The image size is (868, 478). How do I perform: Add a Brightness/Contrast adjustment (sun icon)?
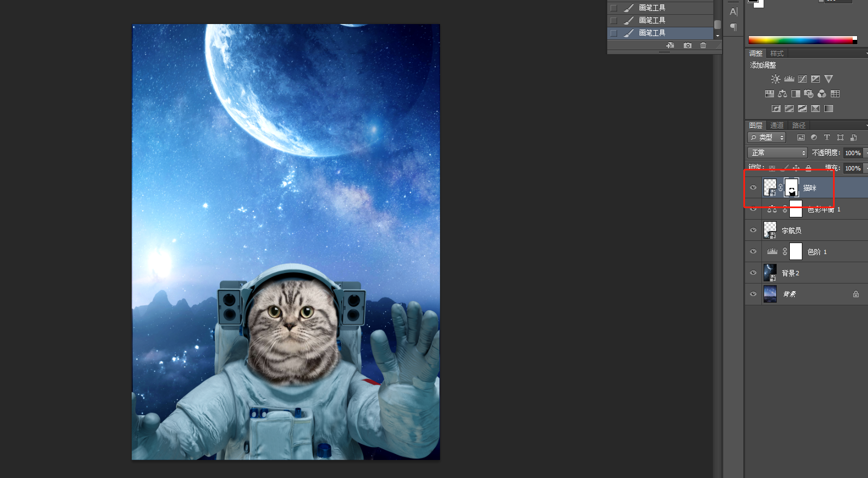(776, 79)
